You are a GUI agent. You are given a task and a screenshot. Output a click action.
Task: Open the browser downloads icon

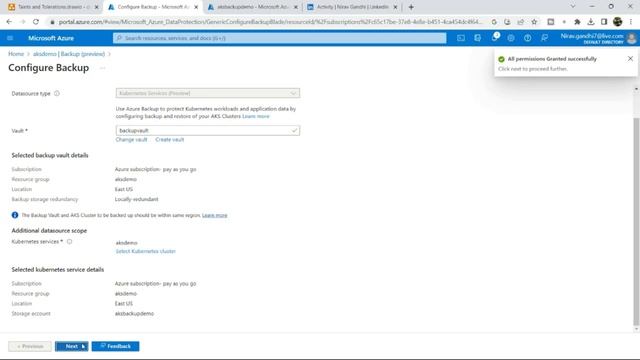coord(591,22)
